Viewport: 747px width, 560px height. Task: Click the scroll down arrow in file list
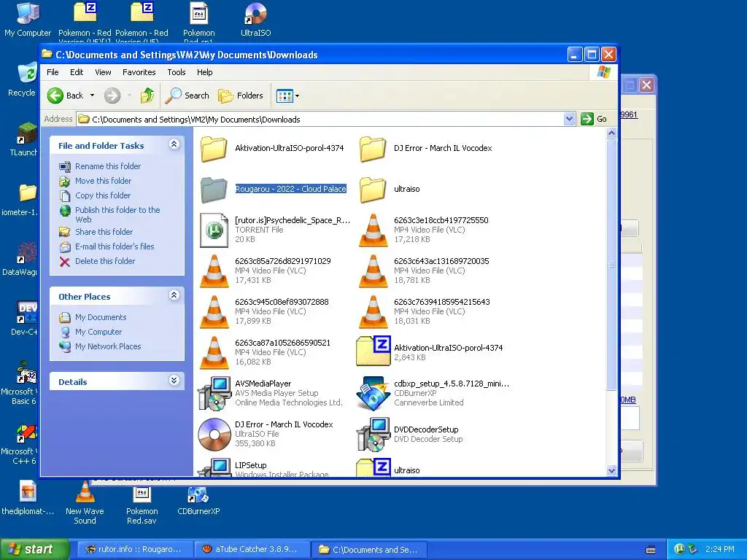611,470
